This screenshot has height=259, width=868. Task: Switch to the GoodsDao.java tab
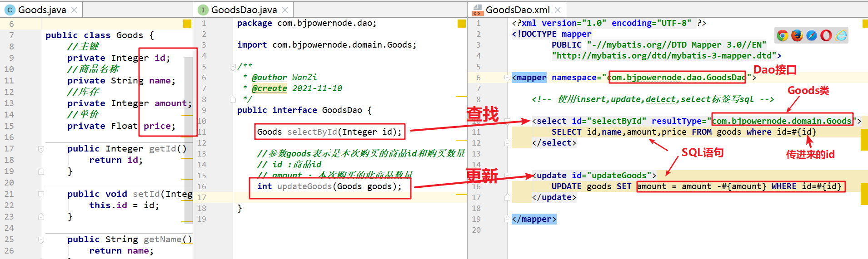(244, 10)
